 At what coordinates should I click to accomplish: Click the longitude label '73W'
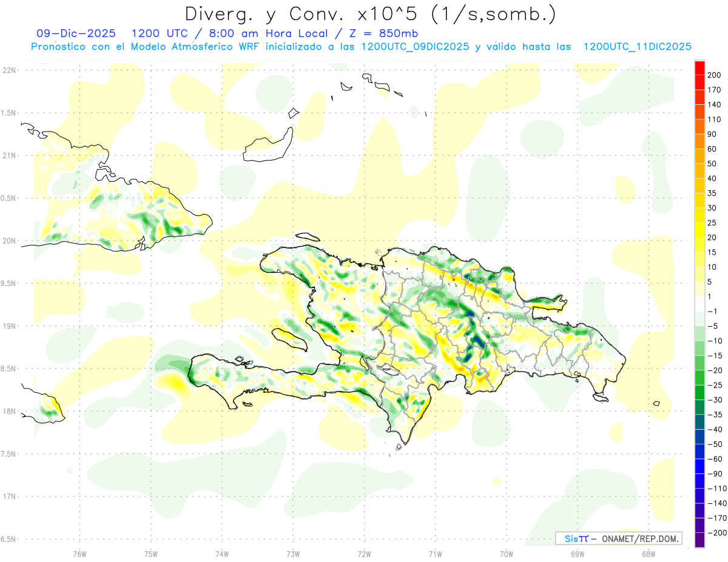[293, 554]
